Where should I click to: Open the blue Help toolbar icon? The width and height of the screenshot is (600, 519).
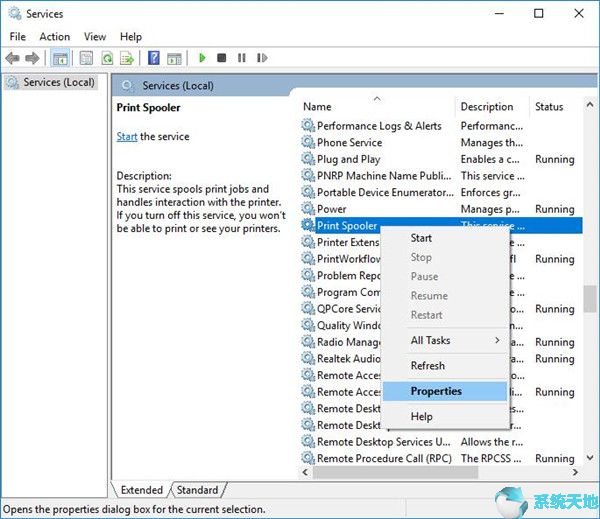154,58
